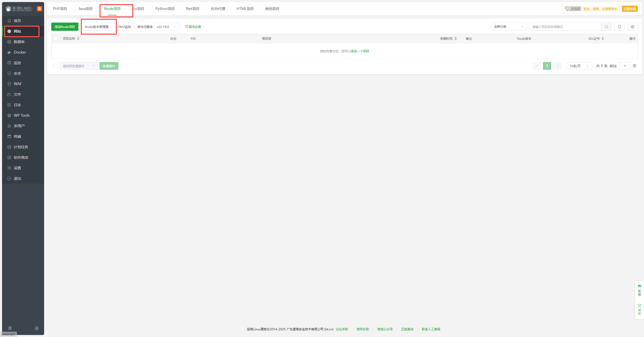
Task: Check the select-all header checkbox
Action: [x=56, y=39]
